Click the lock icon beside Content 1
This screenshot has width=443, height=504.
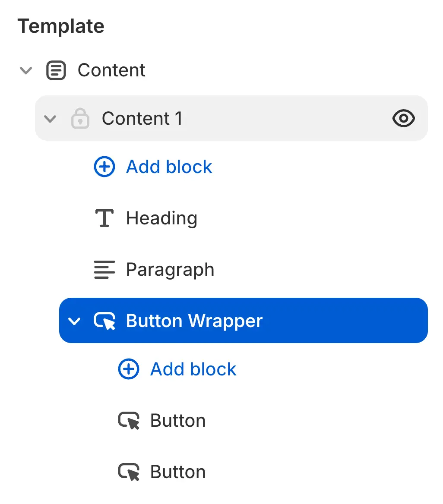point(80,118)
